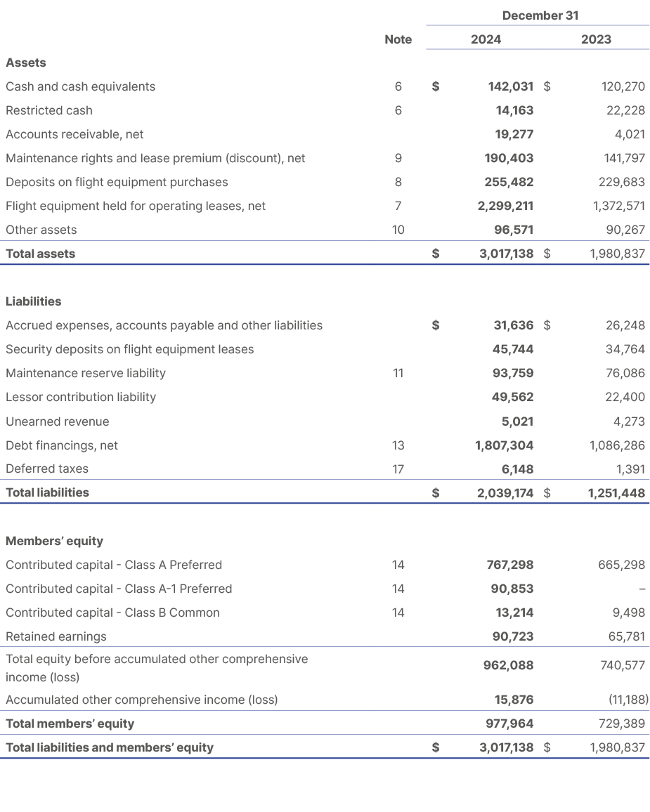Image resolution: width=650 pixels, height=812 pixels.
Task: Select the "2024" column header
Action: (x=487, y=39)
